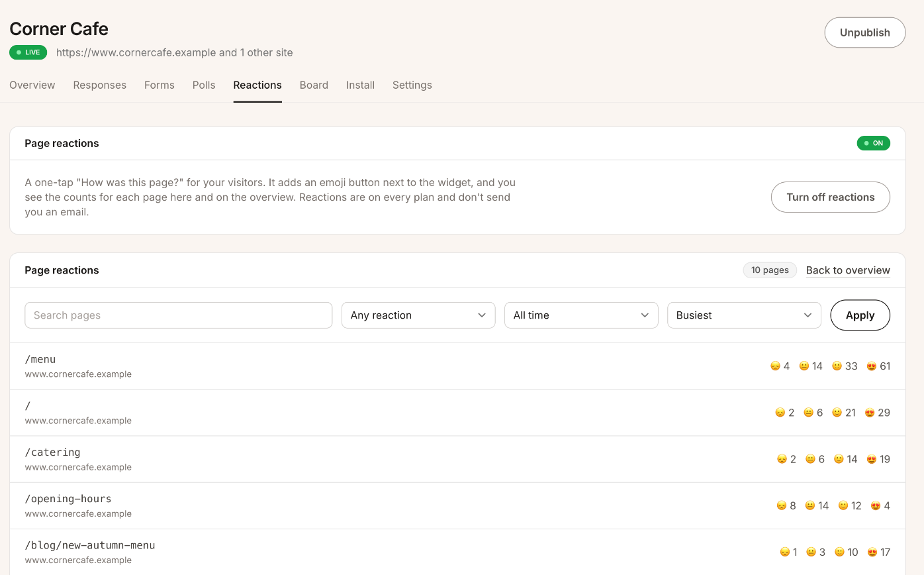Click Turn off reactions button
Screen dimensions: 924x575
(x=831, y=197)
